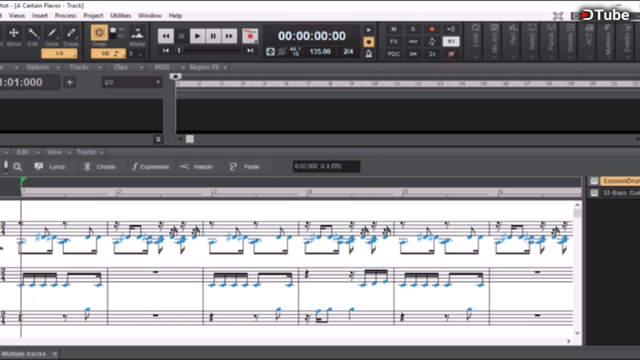Open the 1/8 snap resolution dropdown
Viewport: 640px width, 360px height.
[x=108, y=53]
